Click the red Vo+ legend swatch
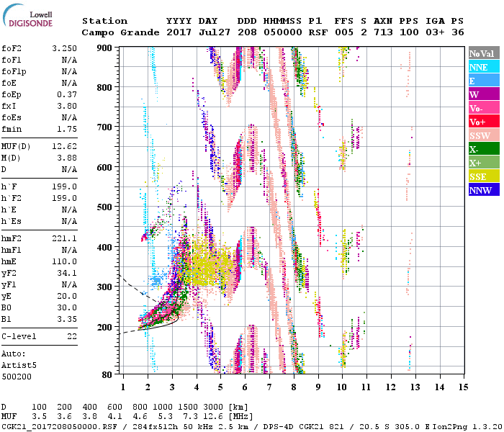 [x=484, y=122]
